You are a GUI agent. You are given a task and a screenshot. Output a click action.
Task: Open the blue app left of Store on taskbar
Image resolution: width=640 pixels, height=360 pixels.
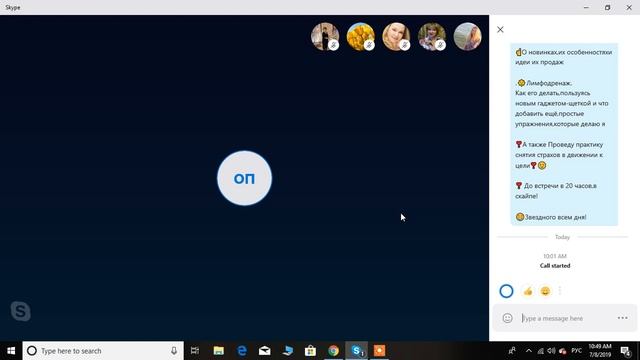[x=287, y=351]
